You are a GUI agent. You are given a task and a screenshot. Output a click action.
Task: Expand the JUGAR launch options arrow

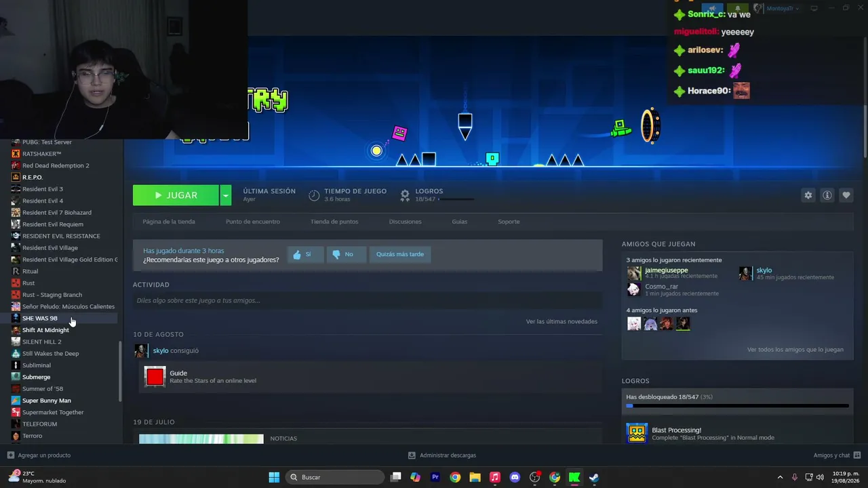point(226,195)
